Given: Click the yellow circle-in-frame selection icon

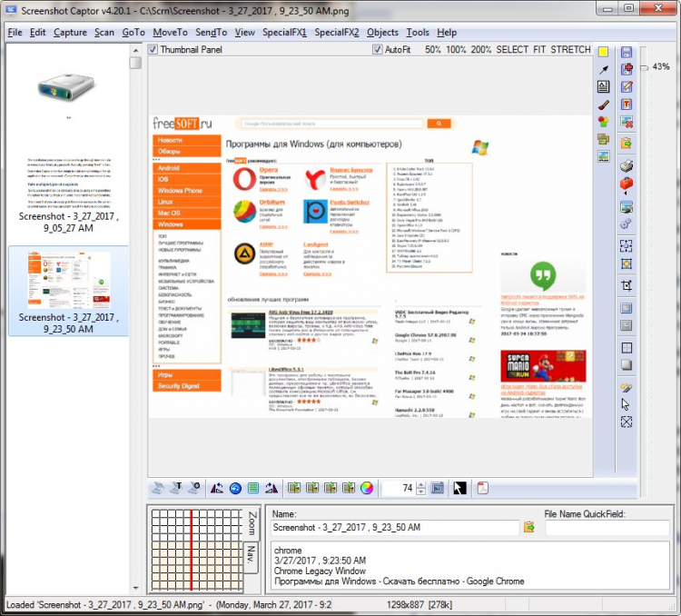Looking at the screenshot, I should point(626,263).
